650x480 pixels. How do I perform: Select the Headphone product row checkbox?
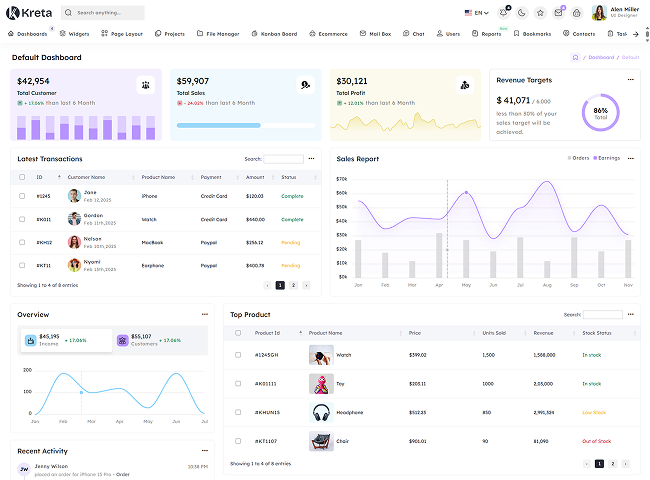click(237, 412)
